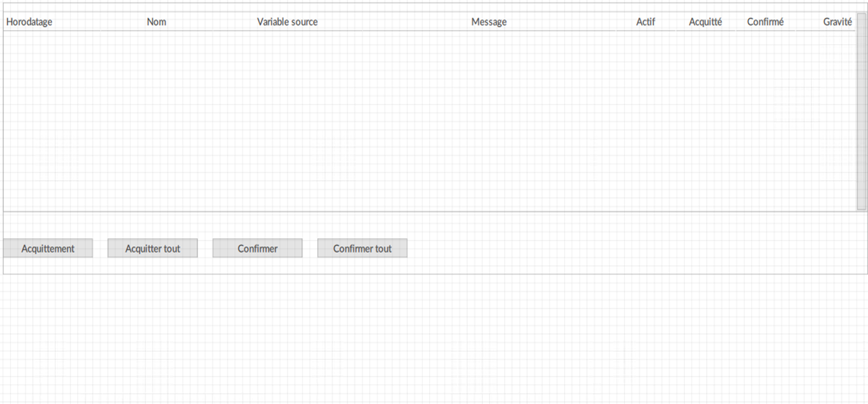Click the Gravité column header
The image size is (868, 404).
[x=837, y=22]
